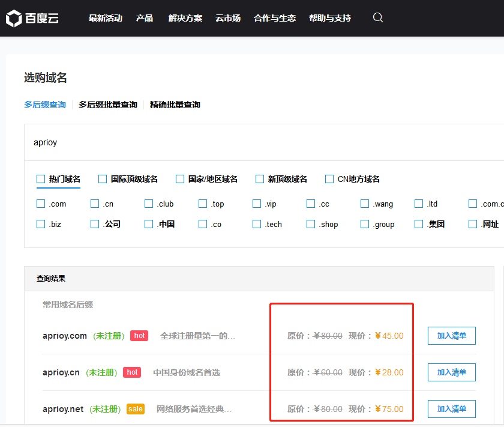Tick the .biz suffix checkbox
The image size is (504, 427).
tap(41, 224)
